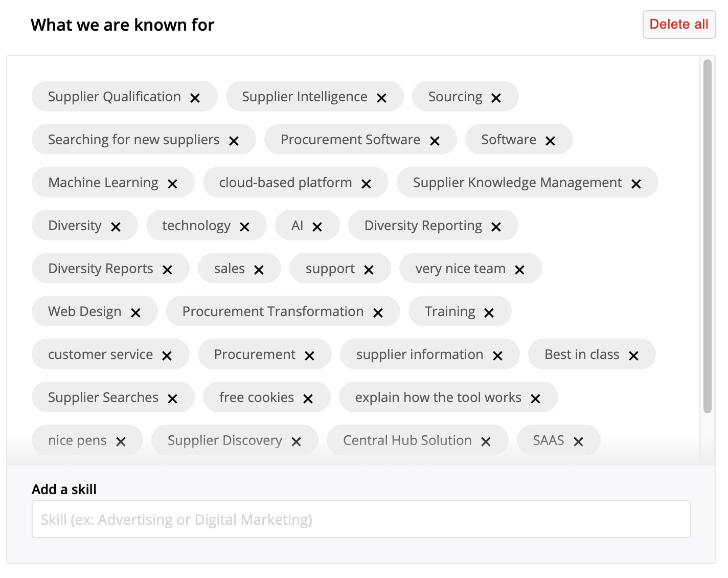Click the Add a skill input field
The width and height of the screenshot is (728, 578).
click(361, 519)
